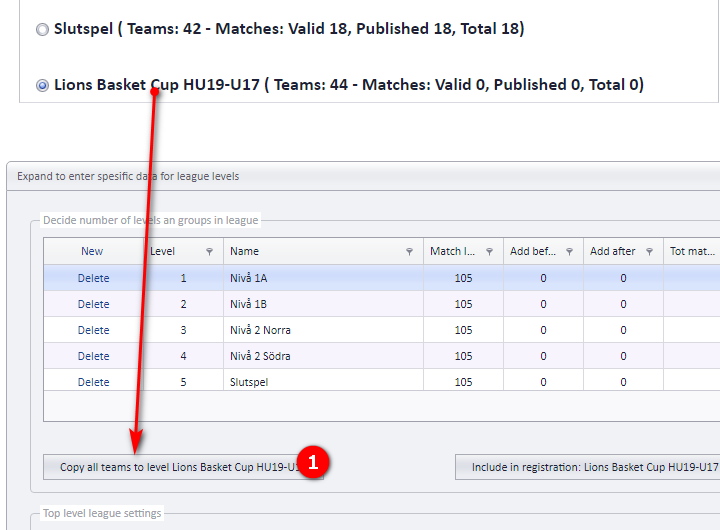720x530 pixels.
Task: Open filter icon on Add after column
Action: (x=649, y=252)
